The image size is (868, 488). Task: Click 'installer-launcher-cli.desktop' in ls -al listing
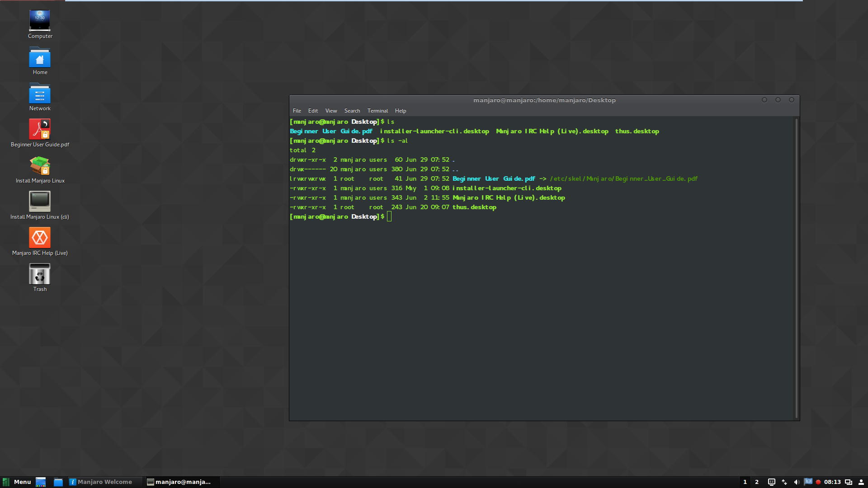click(507, 188)
